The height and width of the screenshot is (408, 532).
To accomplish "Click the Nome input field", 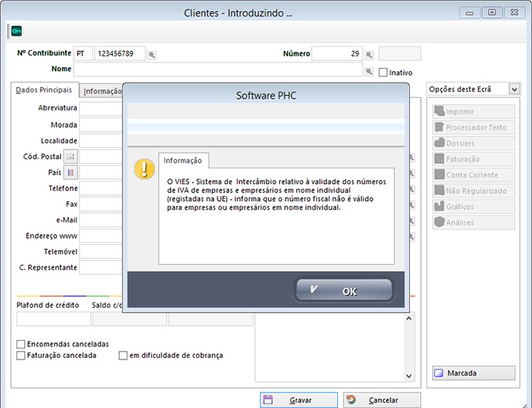I will [x=217, y=69].
